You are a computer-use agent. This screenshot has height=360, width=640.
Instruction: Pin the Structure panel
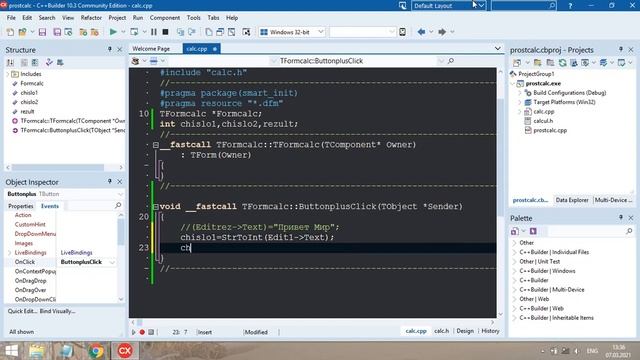pos(109,49)
